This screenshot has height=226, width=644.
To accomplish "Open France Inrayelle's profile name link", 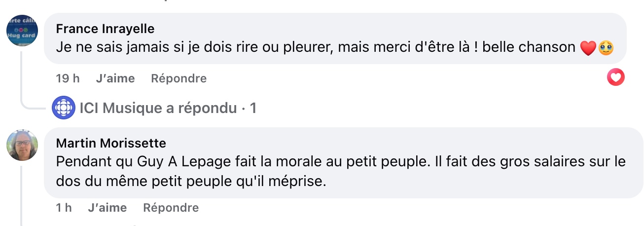I will [106, 28].
